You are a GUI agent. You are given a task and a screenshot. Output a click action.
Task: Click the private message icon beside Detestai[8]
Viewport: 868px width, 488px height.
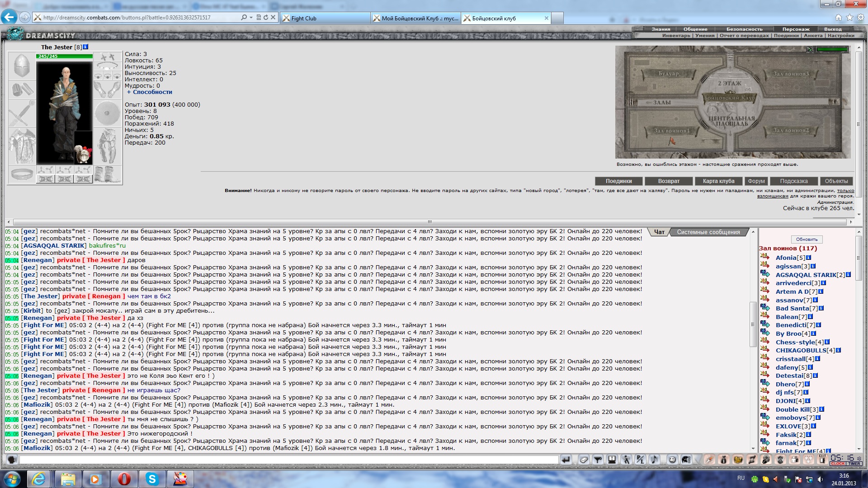pyautogui.click(x=765, y=375)
